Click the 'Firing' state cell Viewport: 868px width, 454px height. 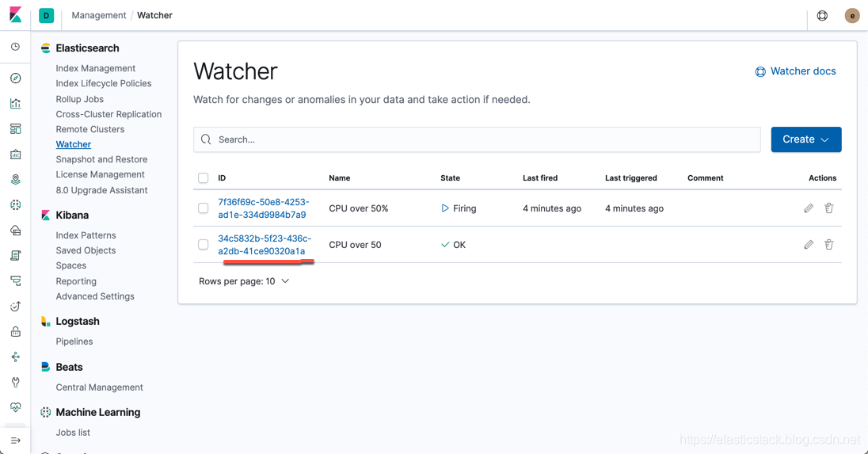pyautogui.click(x=459, y=208)
